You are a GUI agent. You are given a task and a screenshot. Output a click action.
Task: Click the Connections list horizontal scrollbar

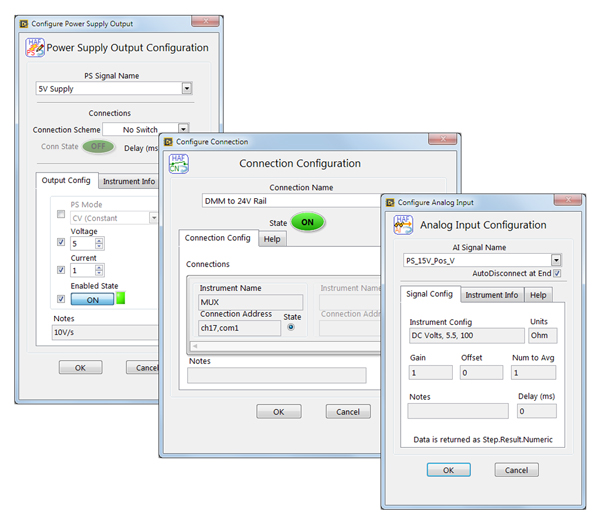[x=286, y=346]
